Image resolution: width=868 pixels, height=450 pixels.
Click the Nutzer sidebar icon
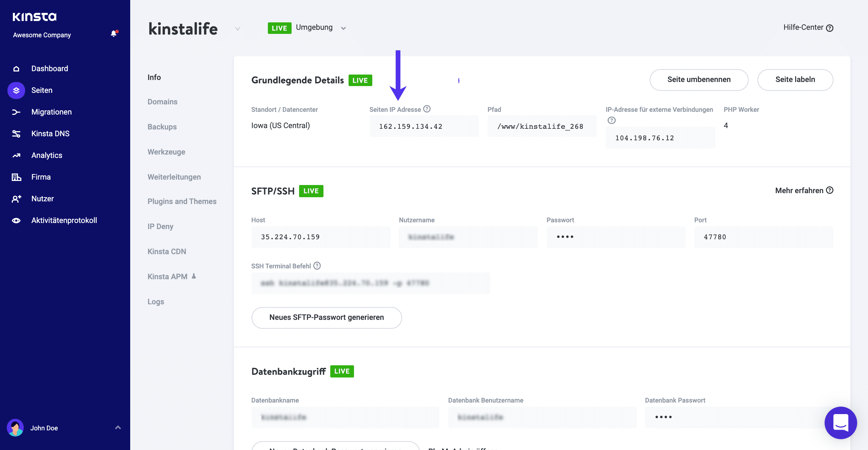coord(16,199)
